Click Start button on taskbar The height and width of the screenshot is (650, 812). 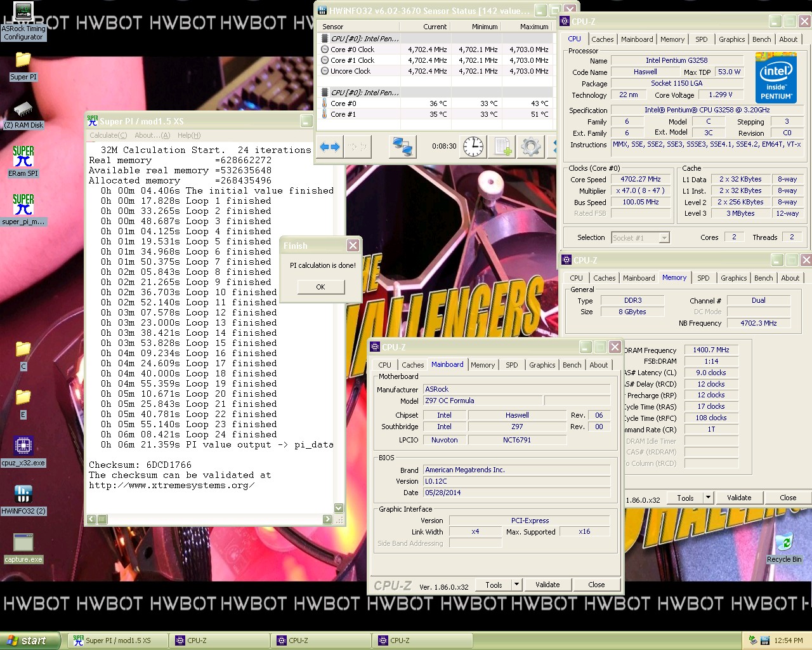(30, 640)
